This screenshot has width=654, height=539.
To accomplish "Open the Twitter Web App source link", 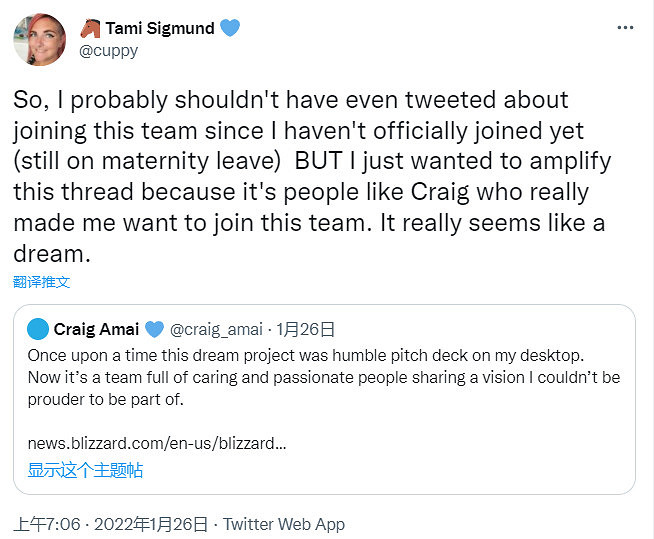I will (284, 524).
